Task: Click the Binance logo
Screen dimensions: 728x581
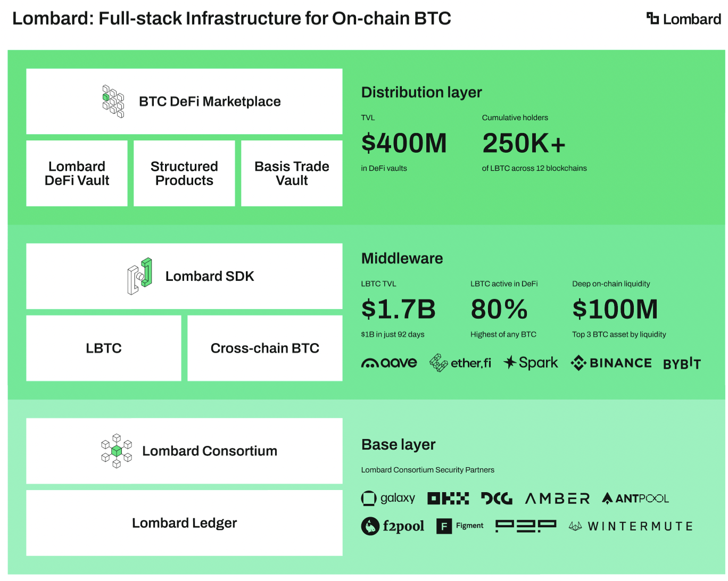Action: (611, 363)
